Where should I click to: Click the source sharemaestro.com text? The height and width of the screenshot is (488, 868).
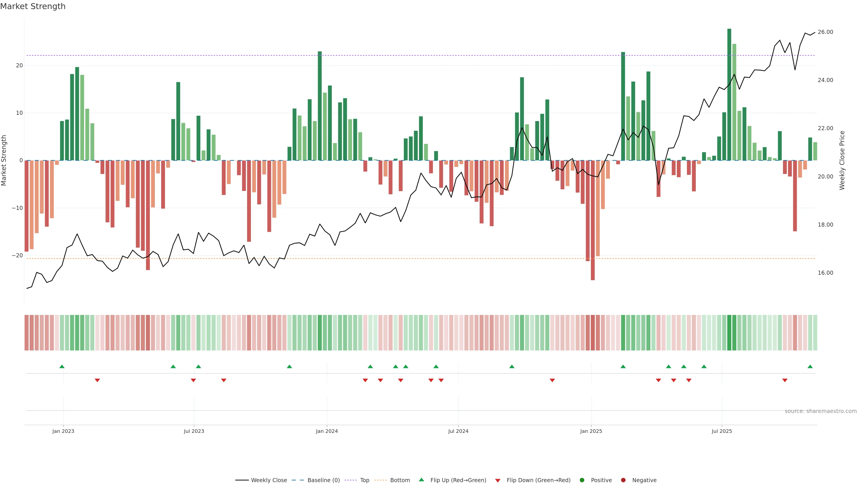[x=821, y=411]
